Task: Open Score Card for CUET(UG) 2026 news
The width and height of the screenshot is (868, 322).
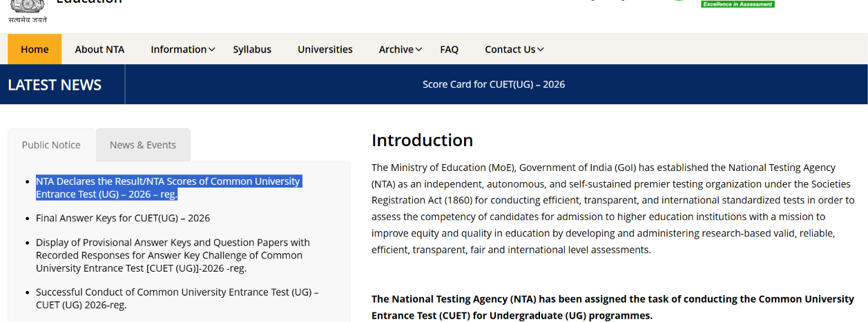Action: tap(494, 84)
